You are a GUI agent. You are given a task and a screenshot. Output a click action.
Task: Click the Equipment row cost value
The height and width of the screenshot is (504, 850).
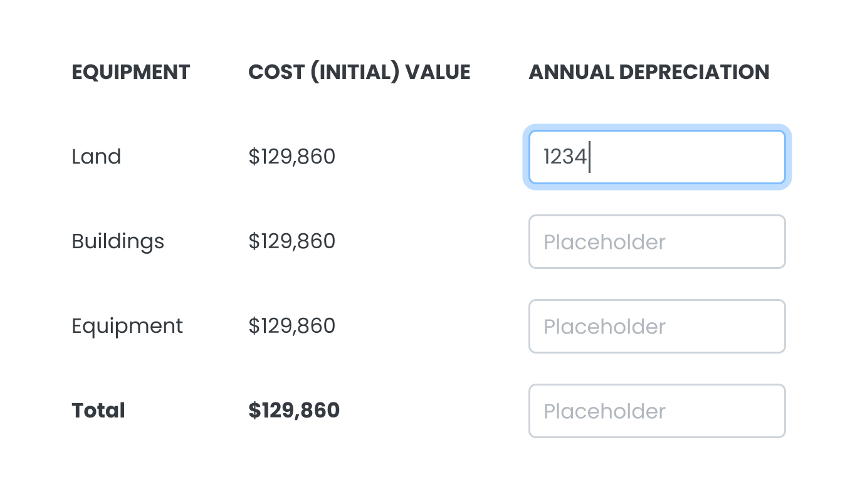[292, 326]
